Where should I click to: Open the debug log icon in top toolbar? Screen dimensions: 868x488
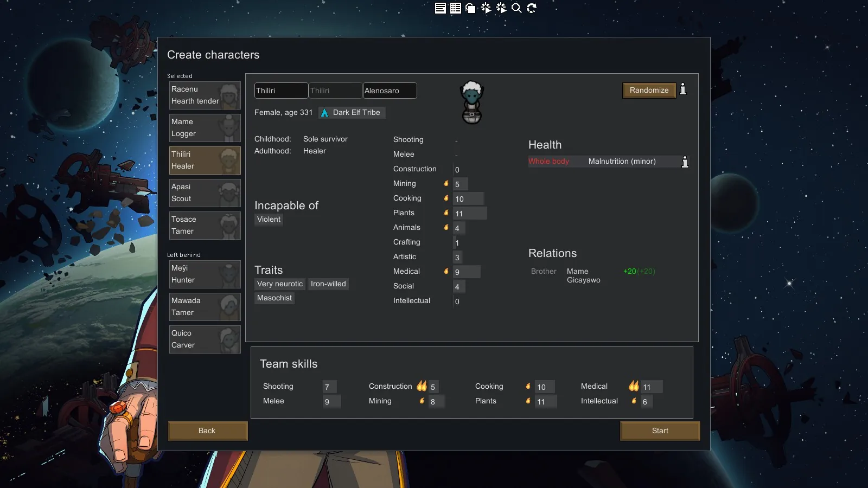coord(441,8)
